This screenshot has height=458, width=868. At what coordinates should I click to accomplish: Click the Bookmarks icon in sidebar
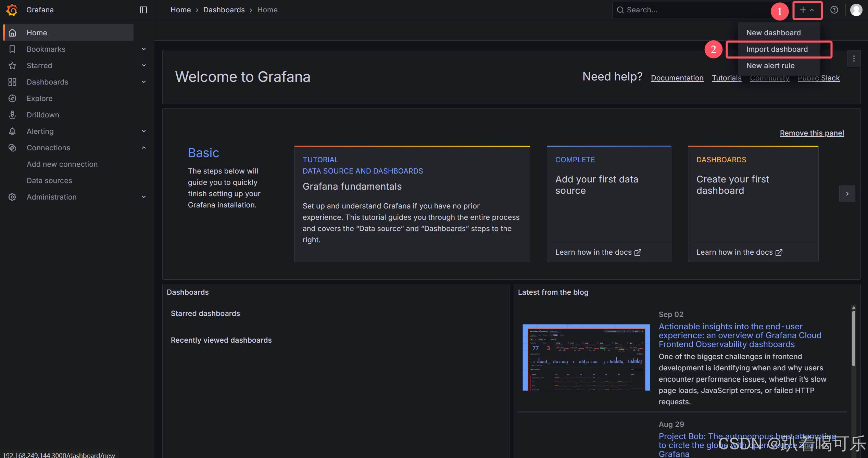[12, 49]
